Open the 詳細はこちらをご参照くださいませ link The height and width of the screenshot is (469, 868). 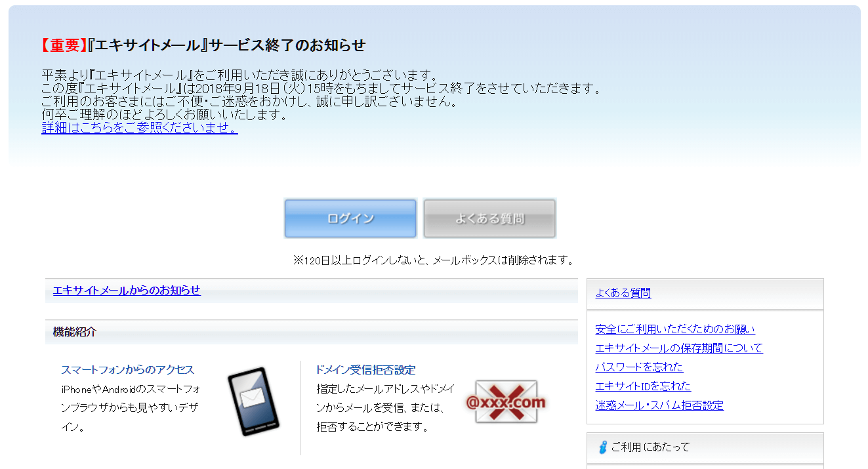[x=139, y=128]
